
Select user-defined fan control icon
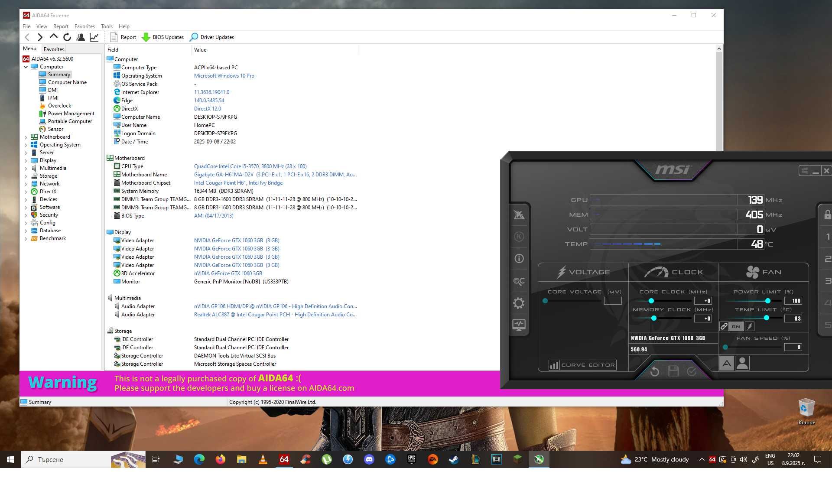coord(742,363)
